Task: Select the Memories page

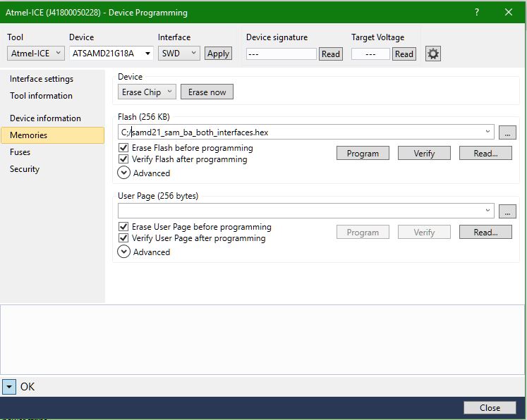Action: (53, 135)
